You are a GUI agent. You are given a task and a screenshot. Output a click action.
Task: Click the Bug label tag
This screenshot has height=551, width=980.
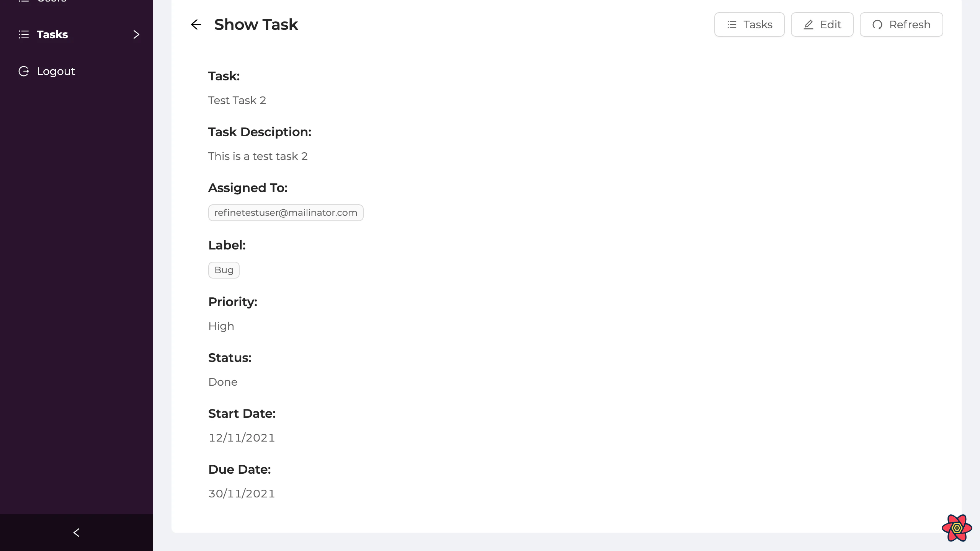click(x=224, y=270)
